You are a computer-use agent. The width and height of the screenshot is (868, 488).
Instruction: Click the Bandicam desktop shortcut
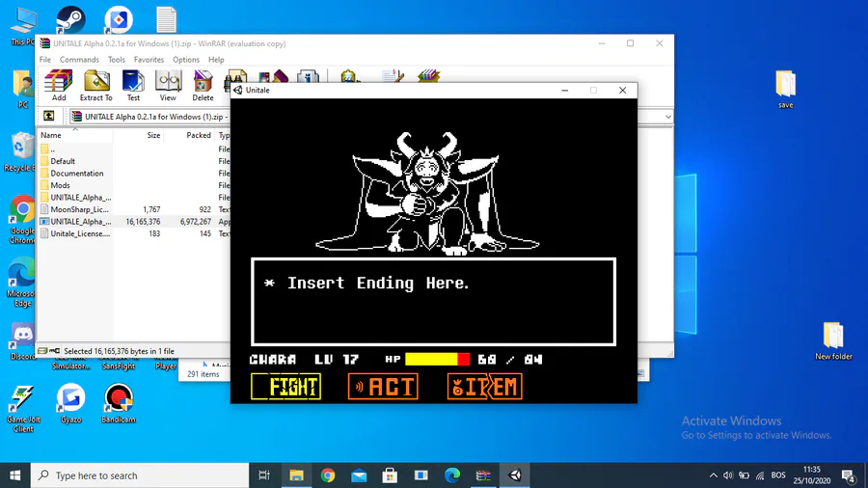coord(119,403)
